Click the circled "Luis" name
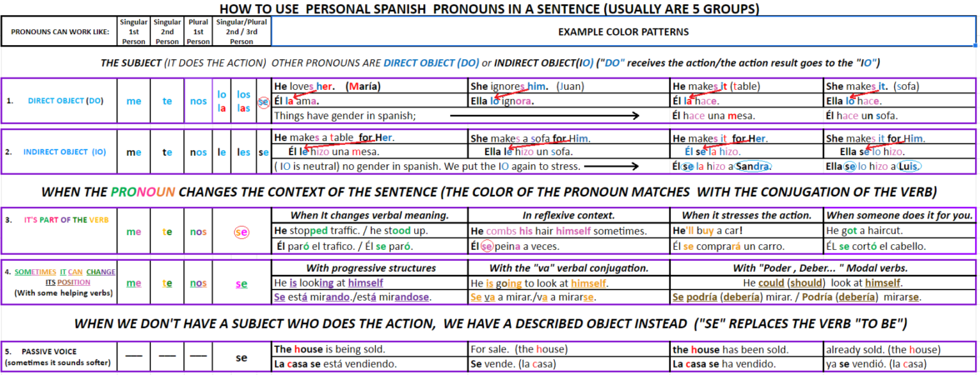The height and width of the screenshot is (375, 980). point(908,166)
